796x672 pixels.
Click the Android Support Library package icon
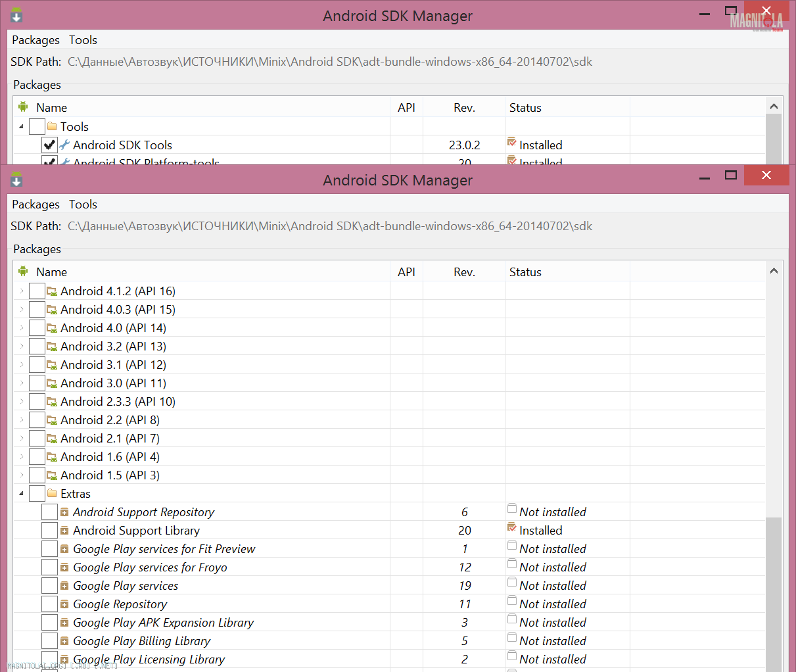tap(64, 531)
